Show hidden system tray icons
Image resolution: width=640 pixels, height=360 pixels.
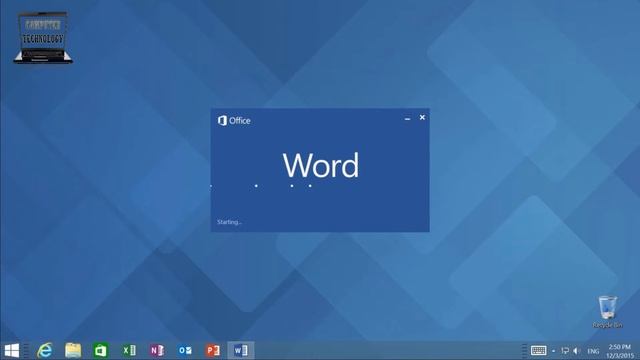pos(553,351)
